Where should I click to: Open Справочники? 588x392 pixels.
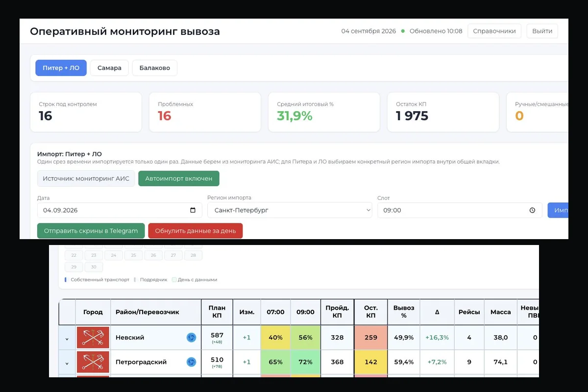494,31
